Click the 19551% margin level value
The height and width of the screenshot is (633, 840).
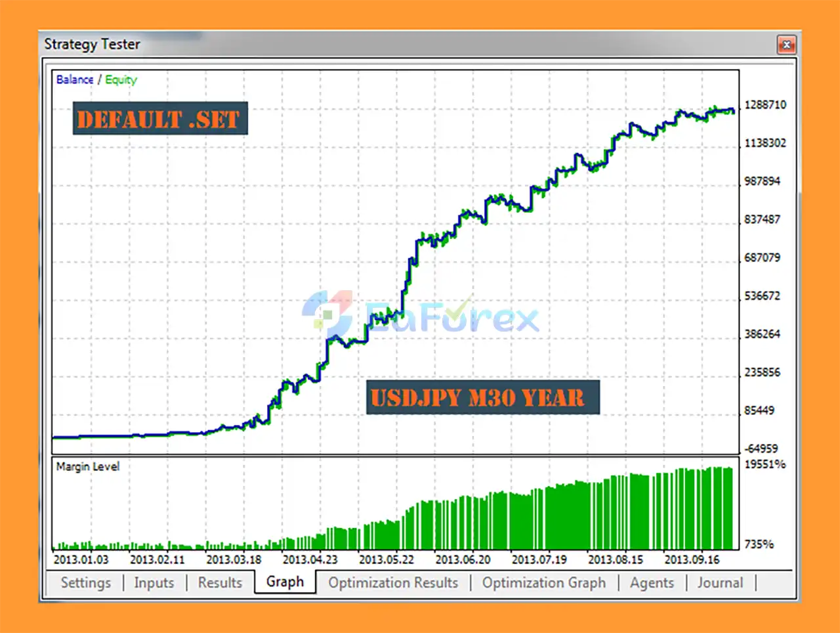765,464
